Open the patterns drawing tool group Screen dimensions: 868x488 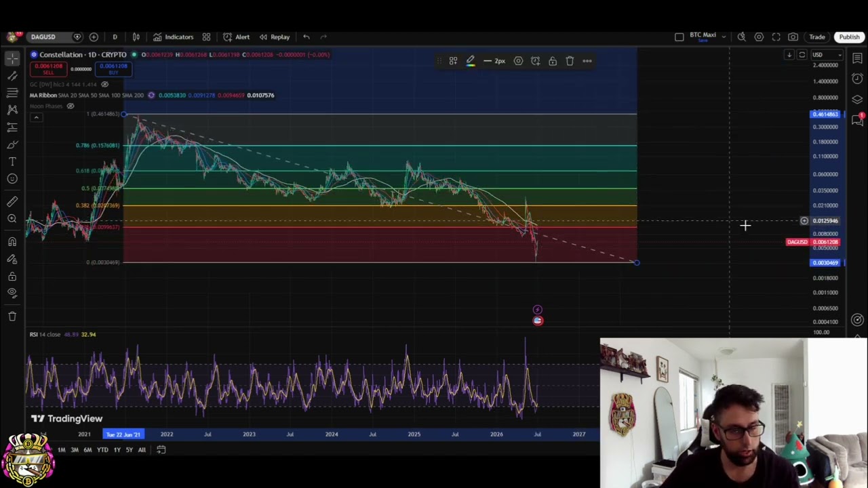tap(12, 110)
